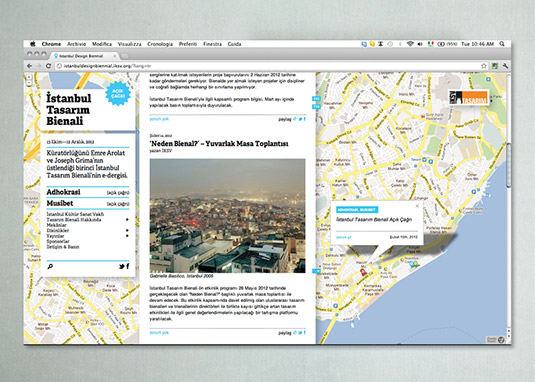Open the Musibet section link

point(60,203)
